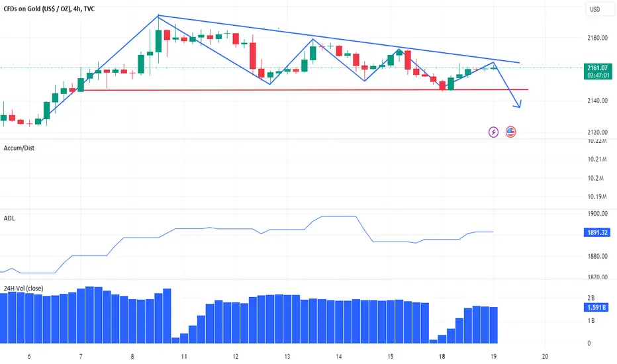Screen dimensions: 617x364
Task: Click the chart title CFDs on Gold
Action: [x=49, y=9]
